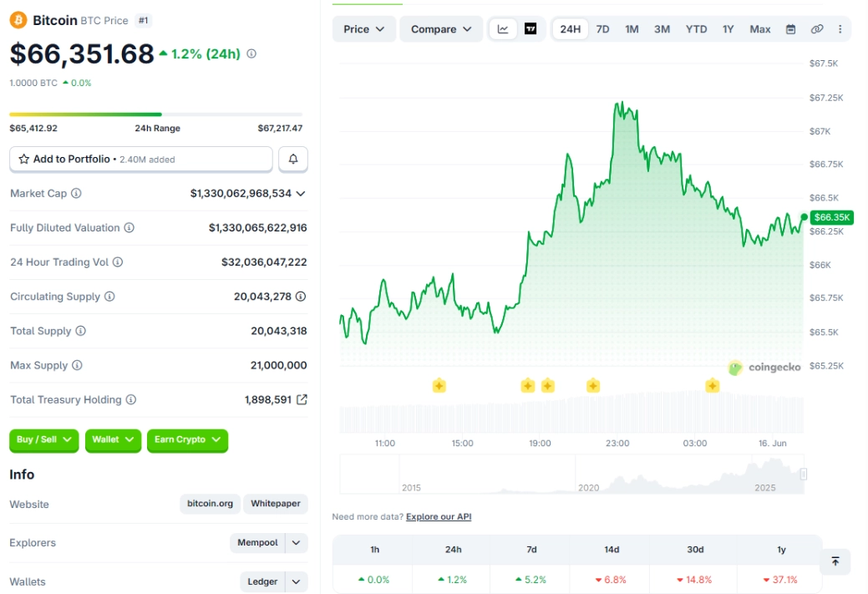Click the Bitcoin logo icon
Viewport: 868px width, 594px height.
[x=18, y=21]
